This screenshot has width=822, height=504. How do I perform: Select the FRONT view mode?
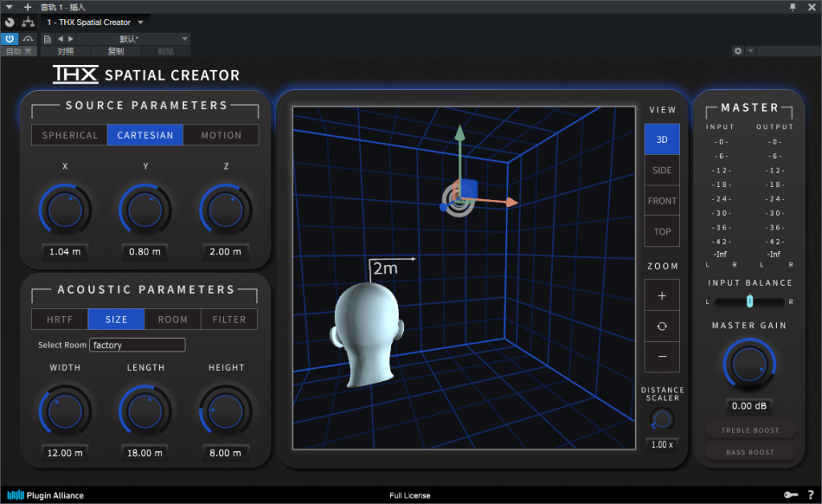point(662,201)
